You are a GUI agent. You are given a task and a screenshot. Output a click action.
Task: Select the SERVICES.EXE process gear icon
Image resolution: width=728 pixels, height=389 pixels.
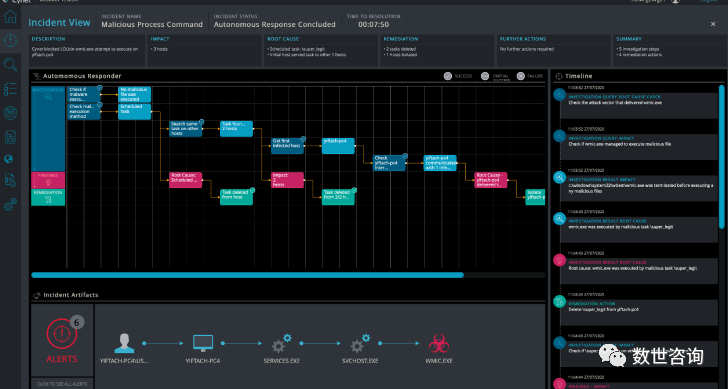pos(281,344)
